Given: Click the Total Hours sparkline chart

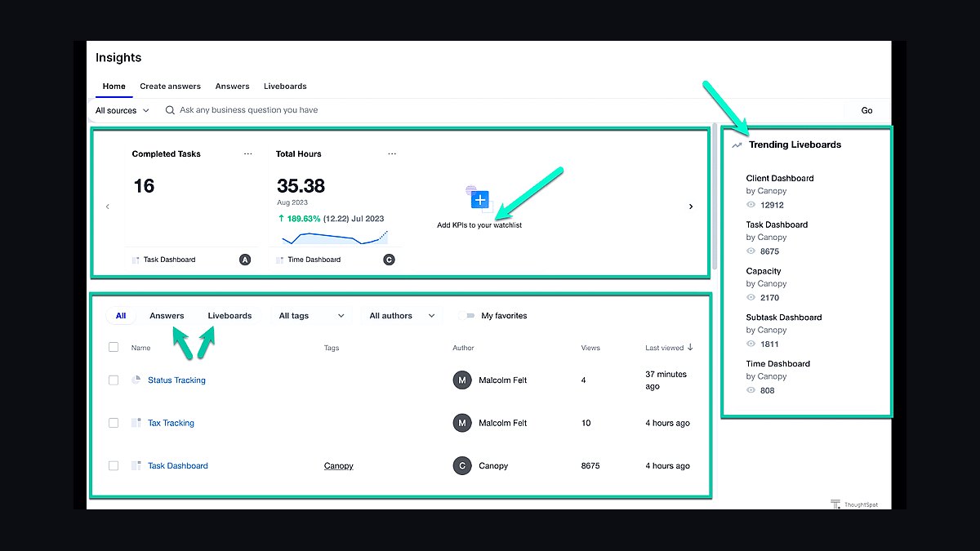Looking at the screenshot, I should (x=335, y=237).
